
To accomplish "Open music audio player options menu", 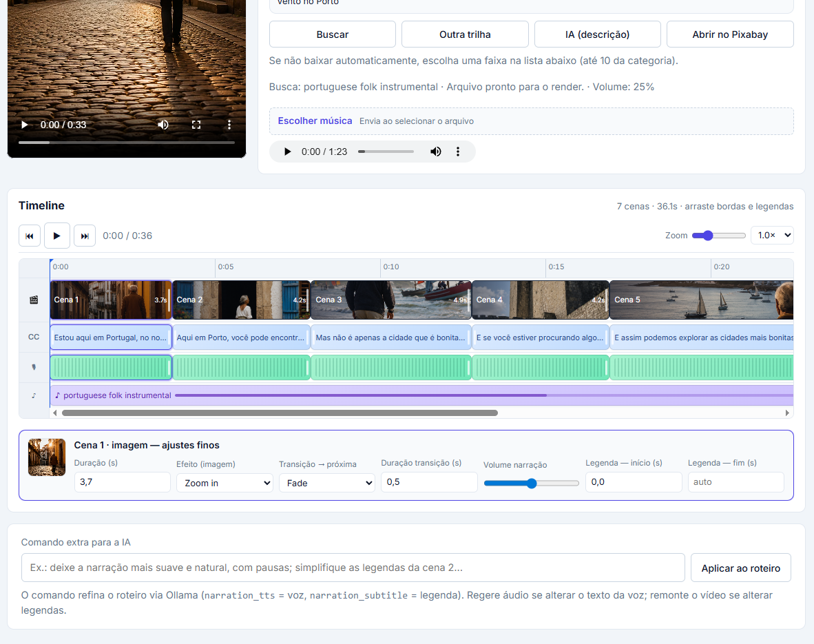I will click(458, 152).
